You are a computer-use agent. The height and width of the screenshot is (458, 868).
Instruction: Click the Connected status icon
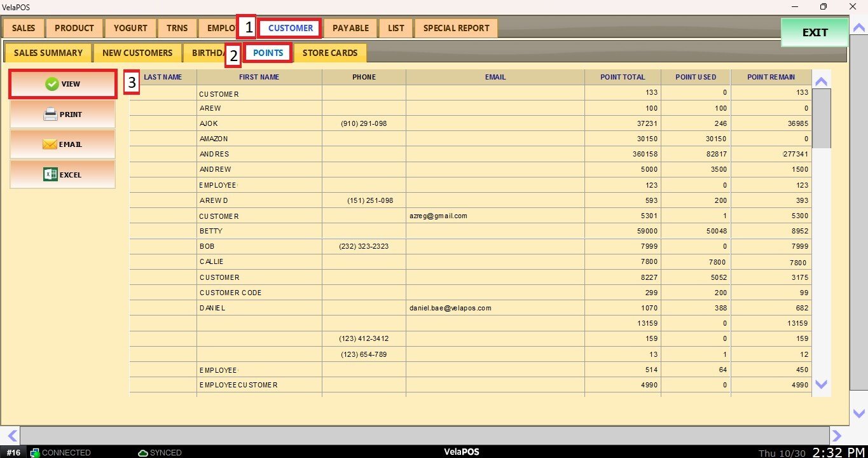click(35, 452)
